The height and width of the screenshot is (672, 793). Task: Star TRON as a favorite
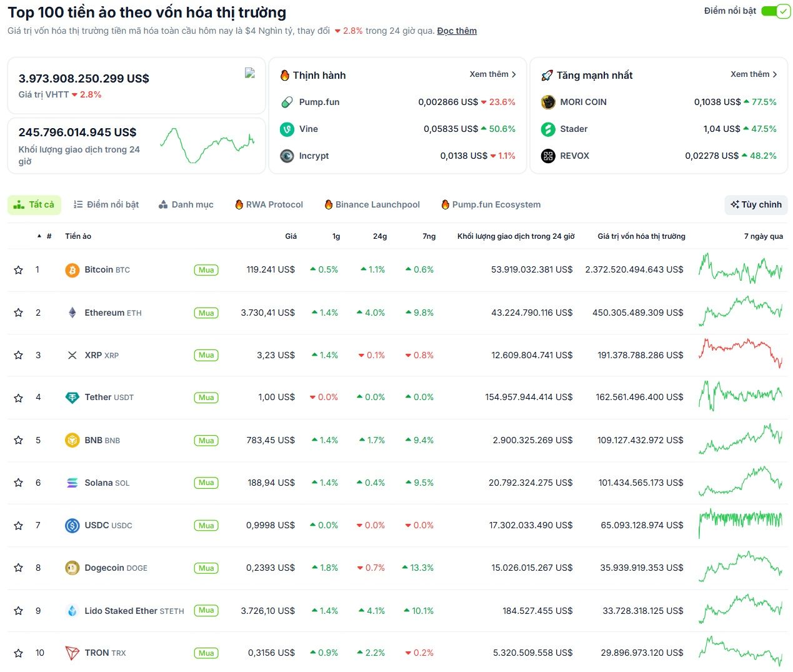tap(19, 653)
